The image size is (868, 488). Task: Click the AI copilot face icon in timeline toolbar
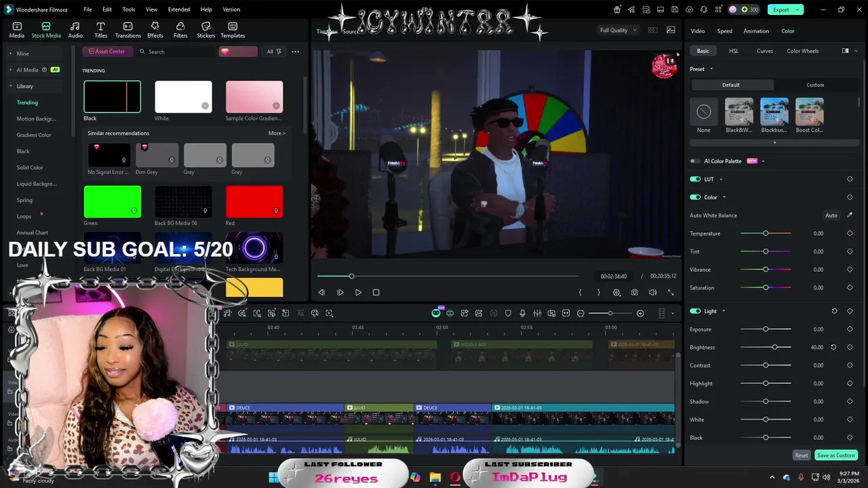(436, 313)
